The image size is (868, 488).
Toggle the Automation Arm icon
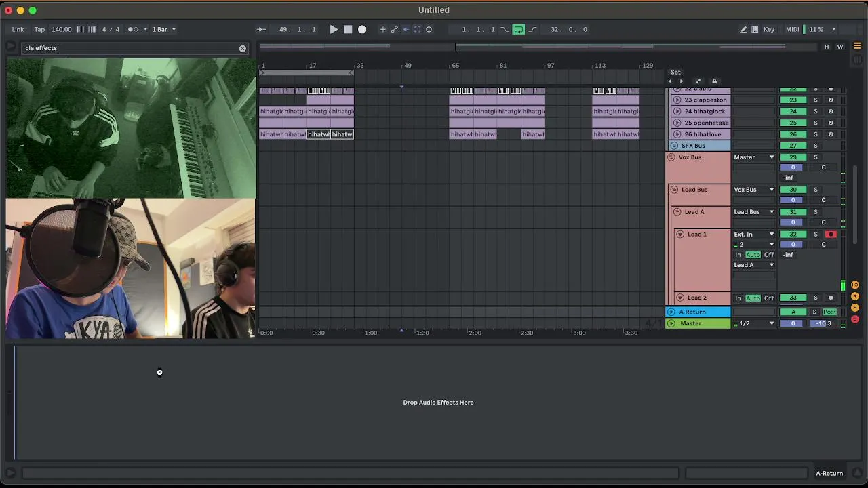point(395,29)
